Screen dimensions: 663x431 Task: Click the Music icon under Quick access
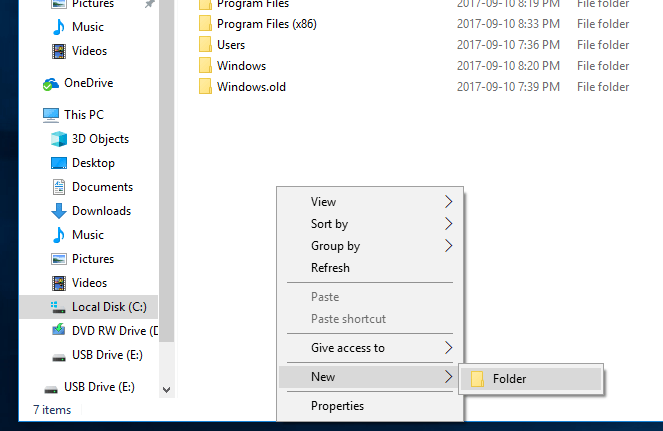click(x=59, y=27)
